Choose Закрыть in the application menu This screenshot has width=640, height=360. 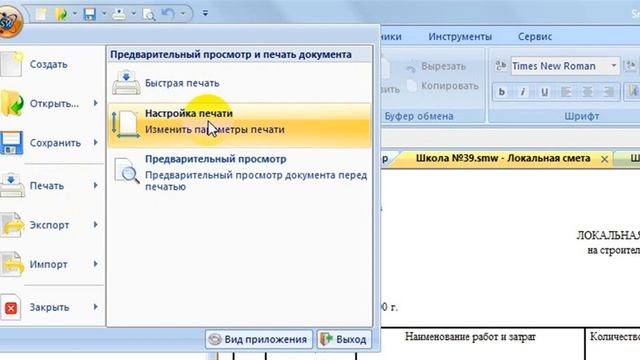click(x=52, y=307)
